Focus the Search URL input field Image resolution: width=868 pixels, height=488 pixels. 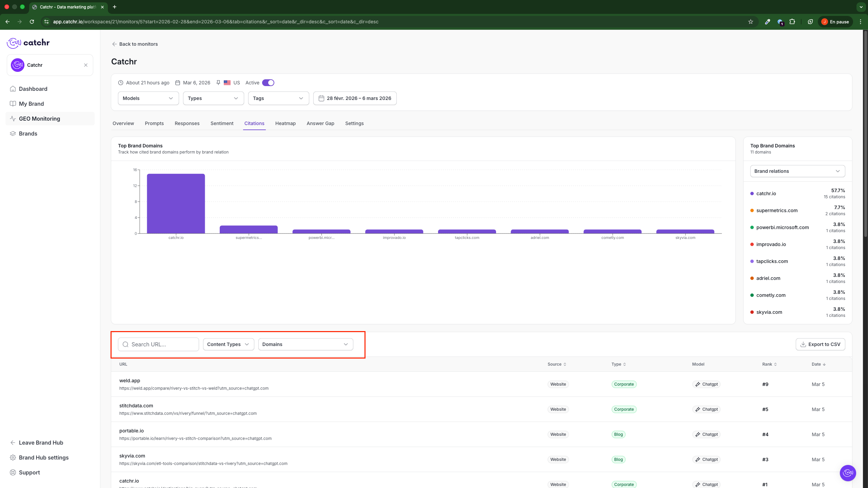pos(163,344)
